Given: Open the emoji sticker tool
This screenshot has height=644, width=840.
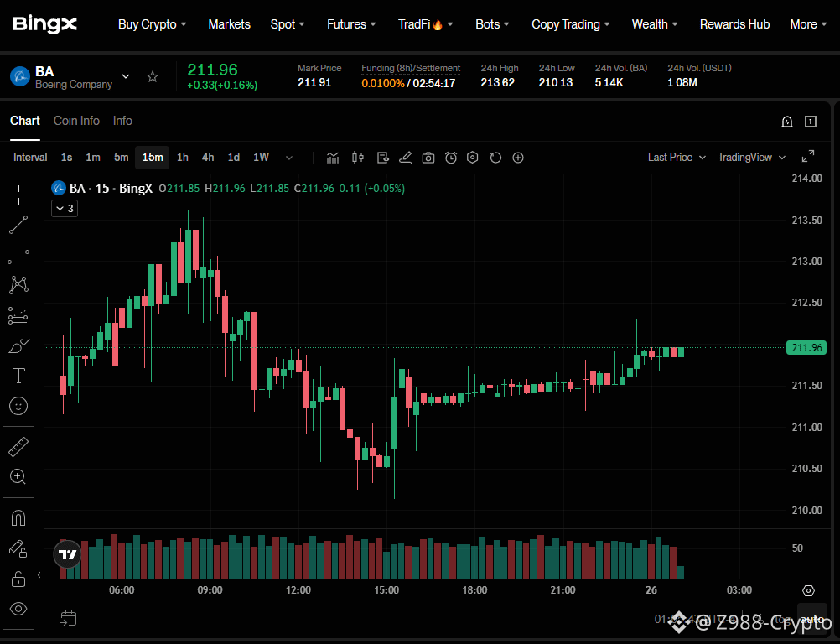Looking at the screenshot, I should [18, 406].
